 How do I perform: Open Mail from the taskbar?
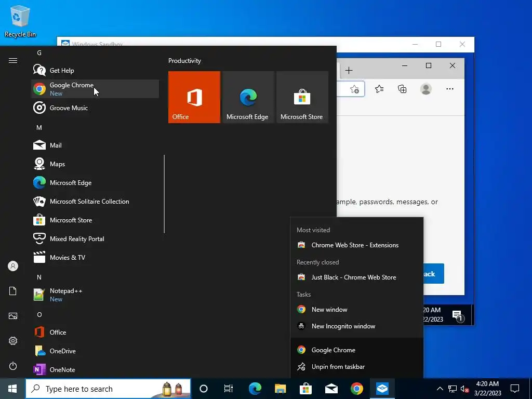(x=331, y=389)
